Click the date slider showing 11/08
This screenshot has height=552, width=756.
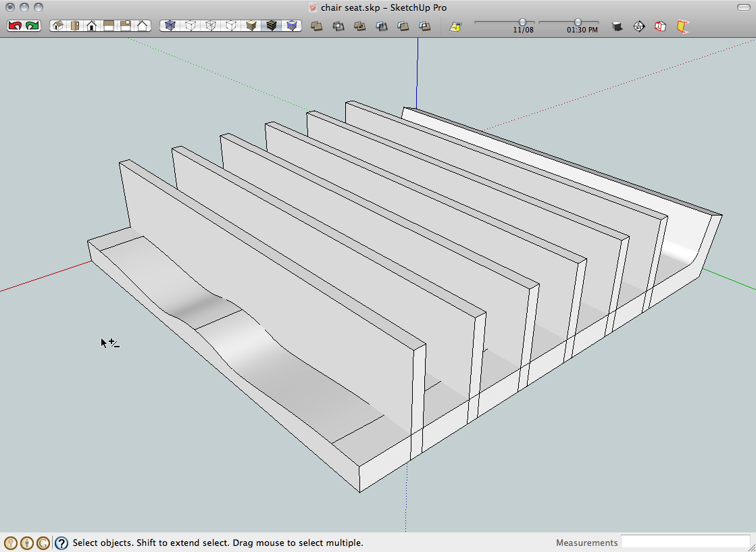[522, 22]
